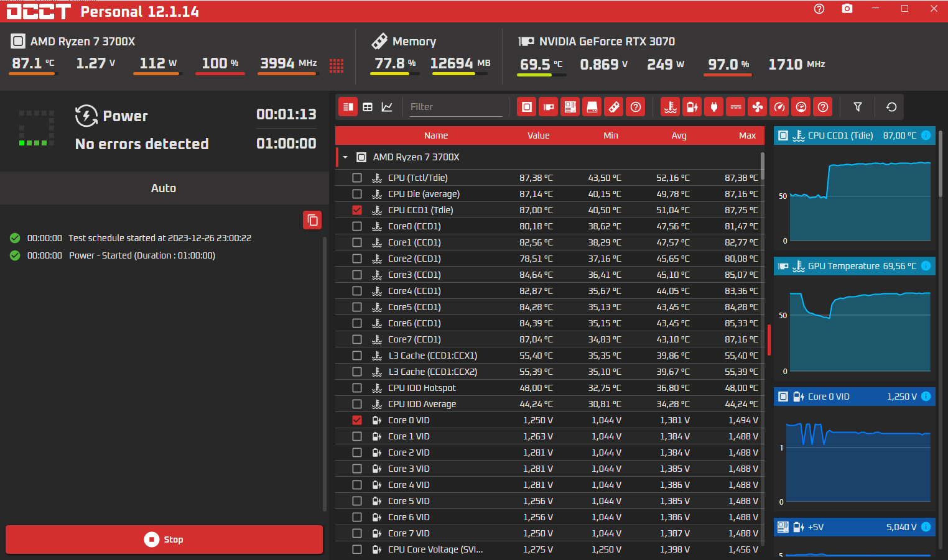The height and width of the screenshot is (560, 948).
Task: Toggle the voltage sensor filter icon
Action: pos(692,107)
